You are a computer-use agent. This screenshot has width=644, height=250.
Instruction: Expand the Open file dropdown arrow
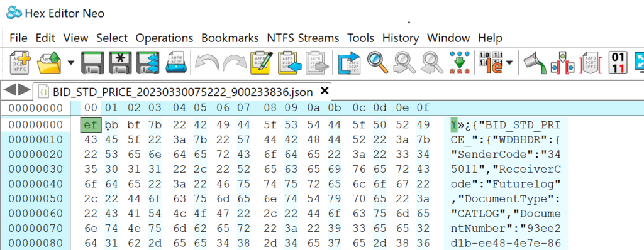71,63
